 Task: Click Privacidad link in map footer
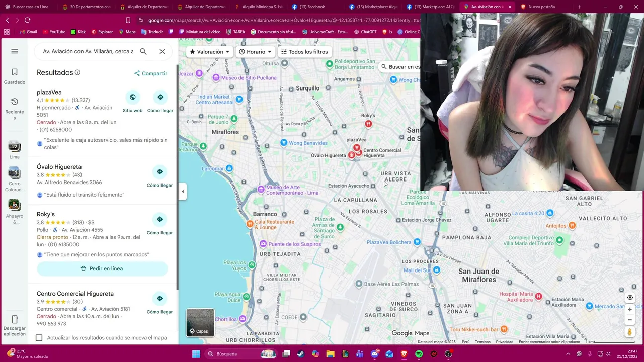pos(505,342)
